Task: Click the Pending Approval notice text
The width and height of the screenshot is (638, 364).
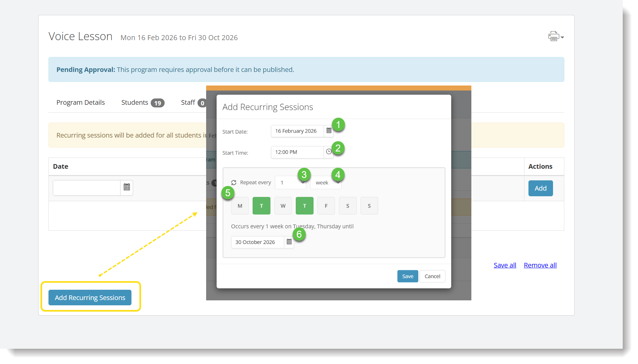Action: pos(175,70)
